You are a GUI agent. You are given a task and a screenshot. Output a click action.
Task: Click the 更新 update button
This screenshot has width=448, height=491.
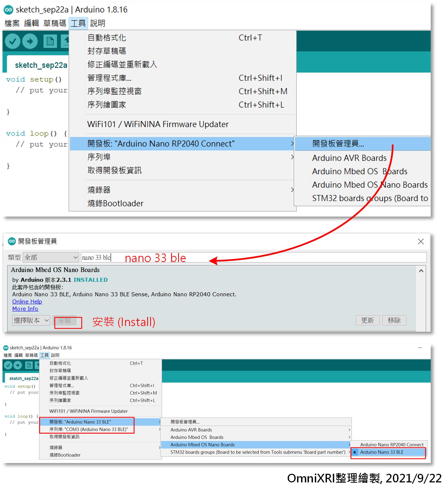click(368, 320)
